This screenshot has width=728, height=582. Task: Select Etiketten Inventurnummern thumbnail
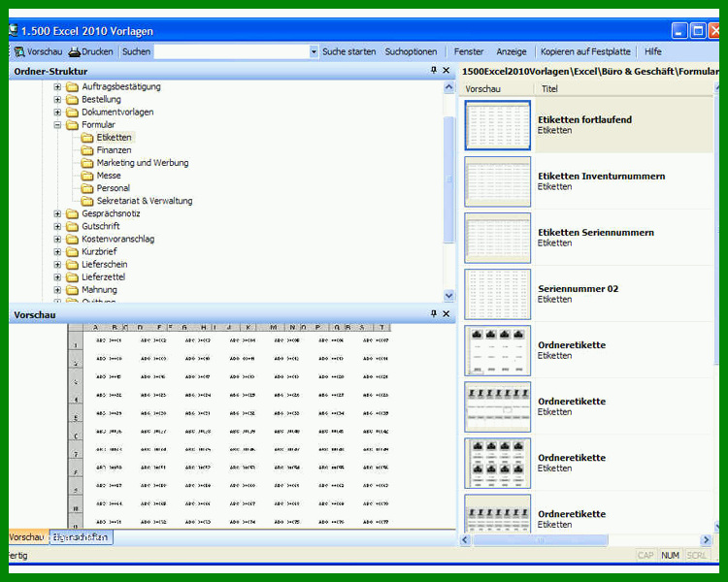(x=497, y=181)
